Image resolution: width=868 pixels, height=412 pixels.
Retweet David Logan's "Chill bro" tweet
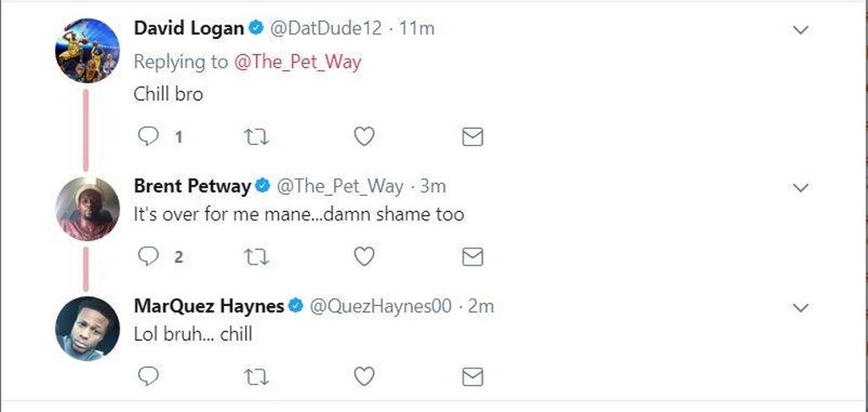tap(255, 136)
